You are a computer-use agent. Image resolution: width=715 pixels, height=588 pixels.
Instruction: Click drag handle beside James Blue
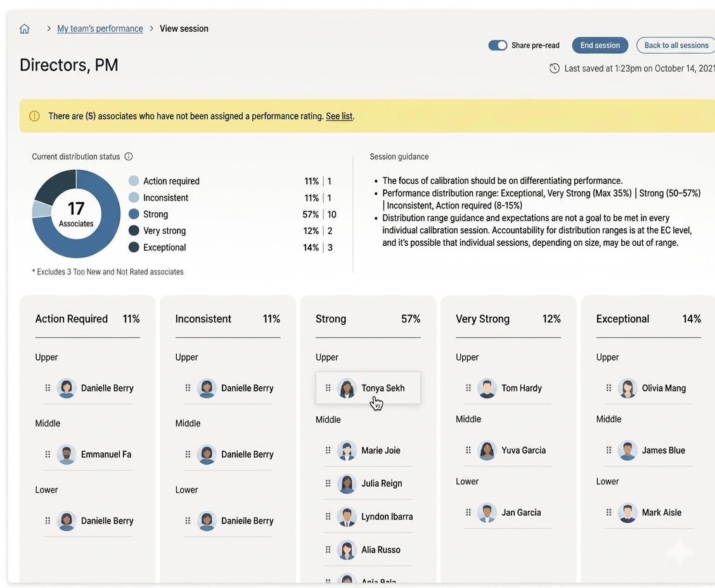609,451
